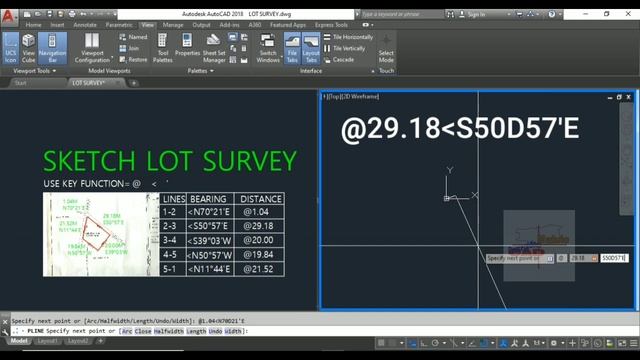Toggle the Navigation Bar display
This screenshot has height=360, width=640.
(x=52, y=48)
